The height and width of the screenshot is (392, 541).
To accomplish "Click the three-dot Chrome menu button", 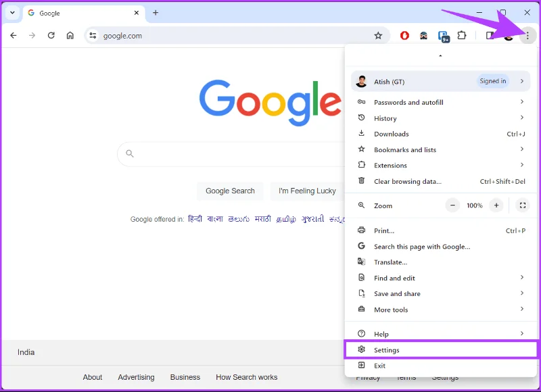I will (527, 35).
